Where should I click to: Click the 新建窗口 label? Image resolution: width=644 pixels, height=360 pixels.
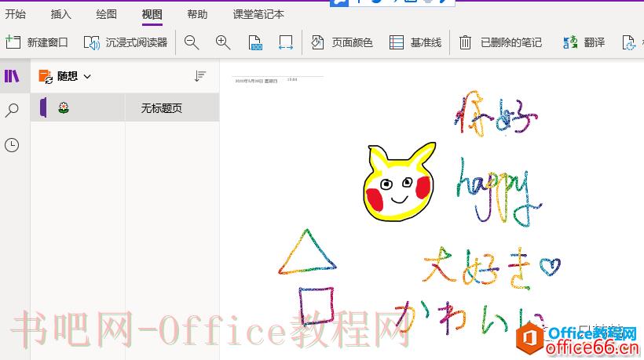point(47,42)
